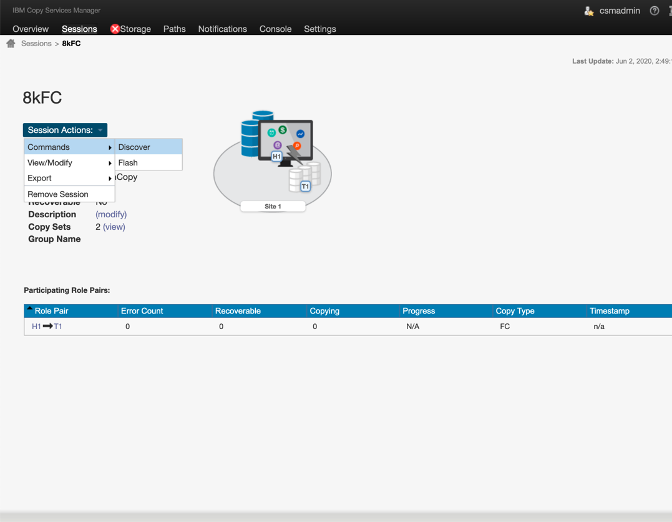
Task: Click the FlashCopy lightning bolt icon
Action: click(294, 155)
